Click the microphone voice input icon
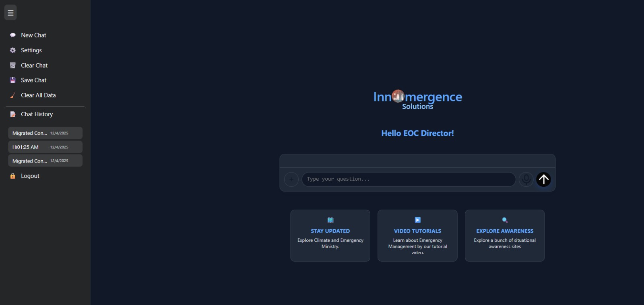Image resolution: width=644 pixels, height=305 pixels. point(526,179)
